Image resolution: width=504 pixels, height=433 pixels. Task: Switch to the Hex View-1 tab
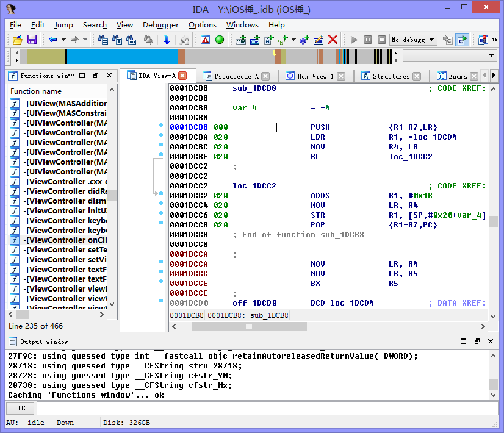(315, 76)
